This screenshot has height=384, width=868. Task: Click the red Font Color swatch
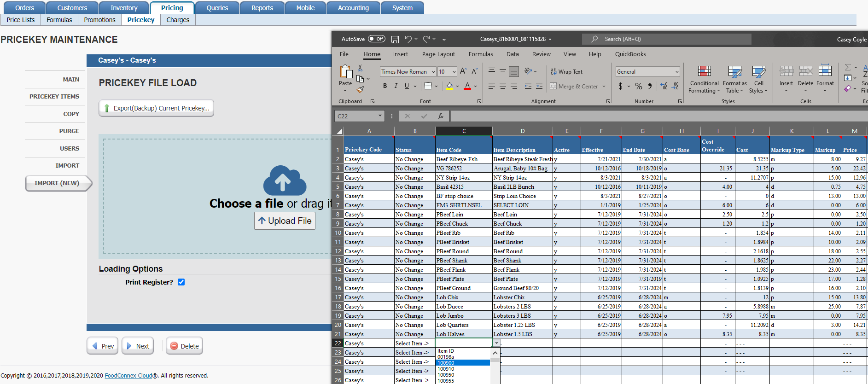467,87
